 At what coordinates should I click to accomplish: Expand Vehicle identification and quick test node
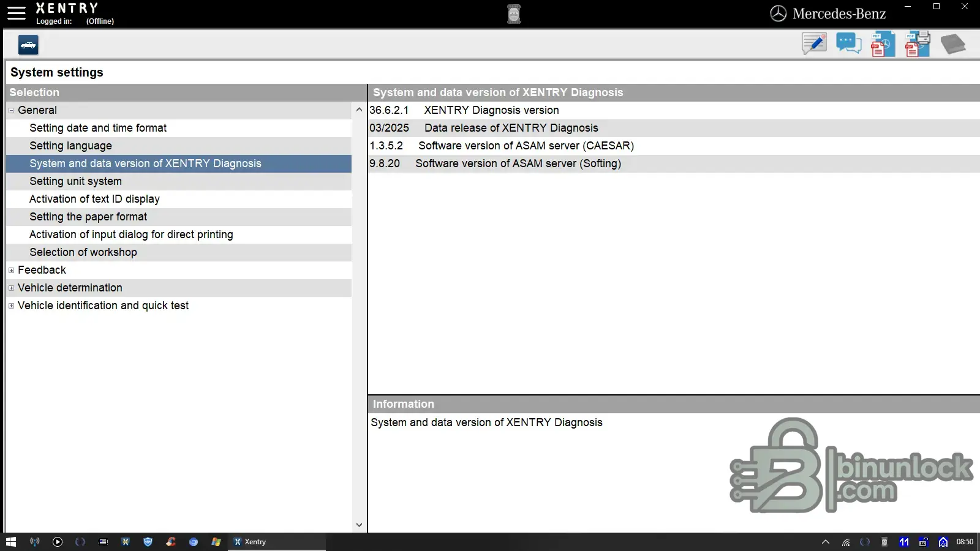[12, 305]
